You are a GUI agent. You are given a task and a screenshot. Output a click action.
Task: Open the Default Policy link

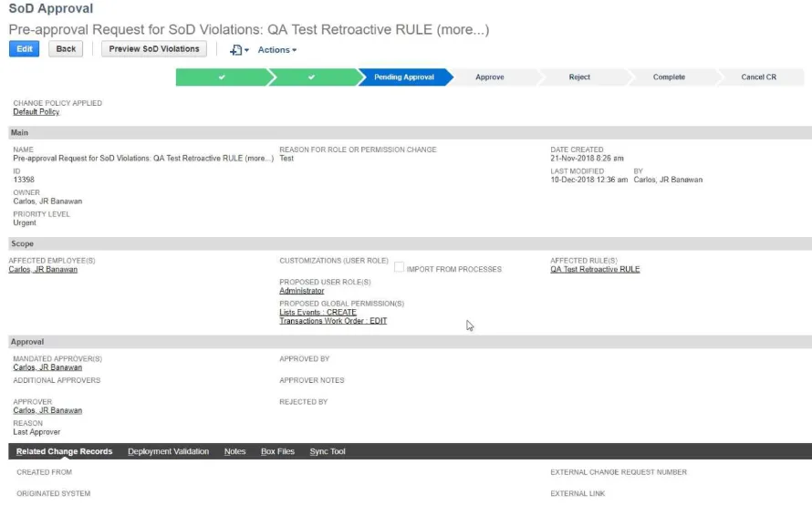(x=36, y=112)
